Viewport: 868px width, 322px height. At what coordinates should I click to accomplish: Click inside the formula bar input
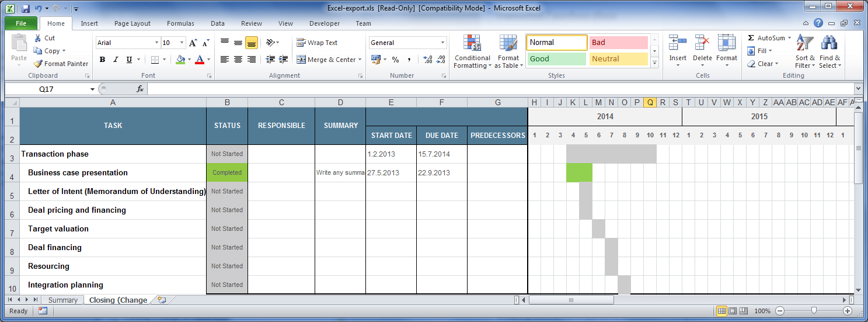pos(500,89)
